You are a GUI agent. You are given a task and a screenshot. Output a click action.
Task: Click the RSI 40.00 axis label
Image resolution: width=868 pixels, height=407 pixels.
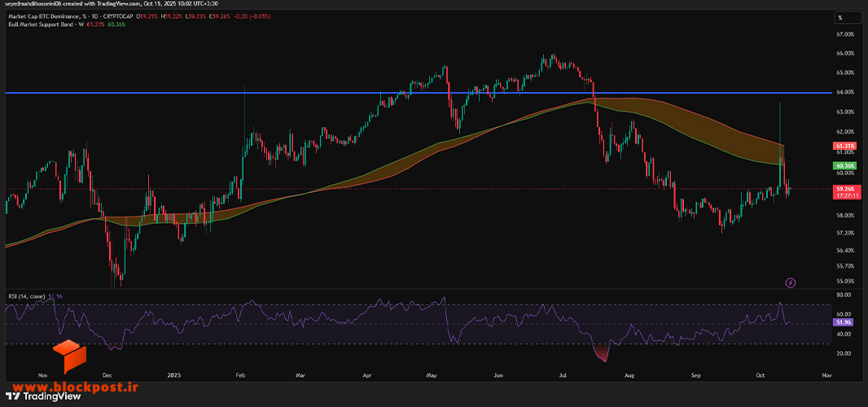tap(843, 334)
